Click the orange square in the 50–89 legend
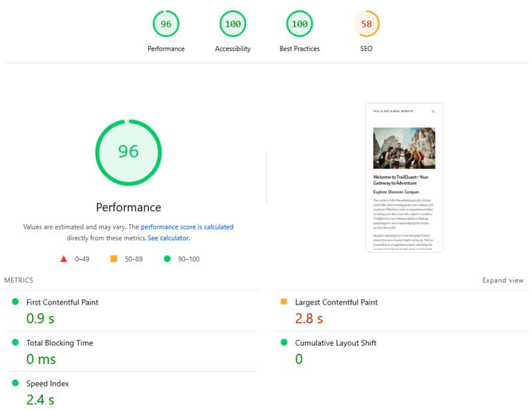Viewport: 532px width, 411px height. coord(112,259)
